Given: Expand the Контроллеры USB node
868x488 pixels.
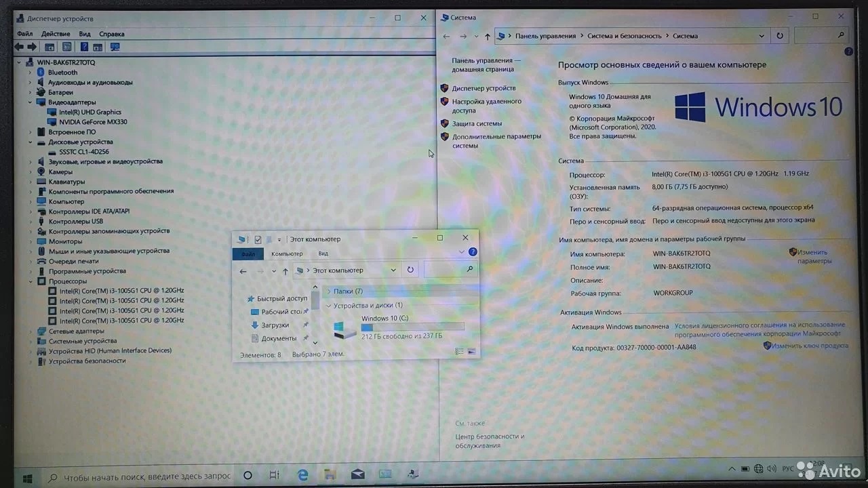Looking at the screenshot, I should click(30, 221).
